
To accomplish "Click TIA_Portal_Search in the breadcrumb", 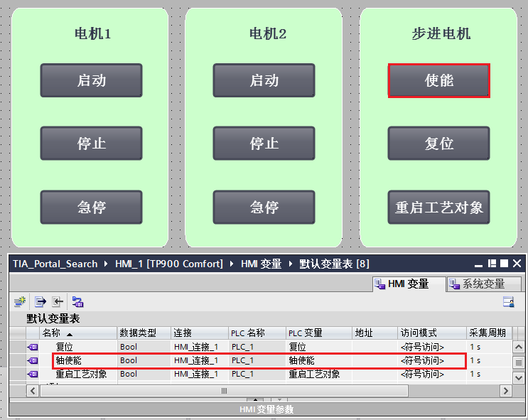I will [55, 264].
